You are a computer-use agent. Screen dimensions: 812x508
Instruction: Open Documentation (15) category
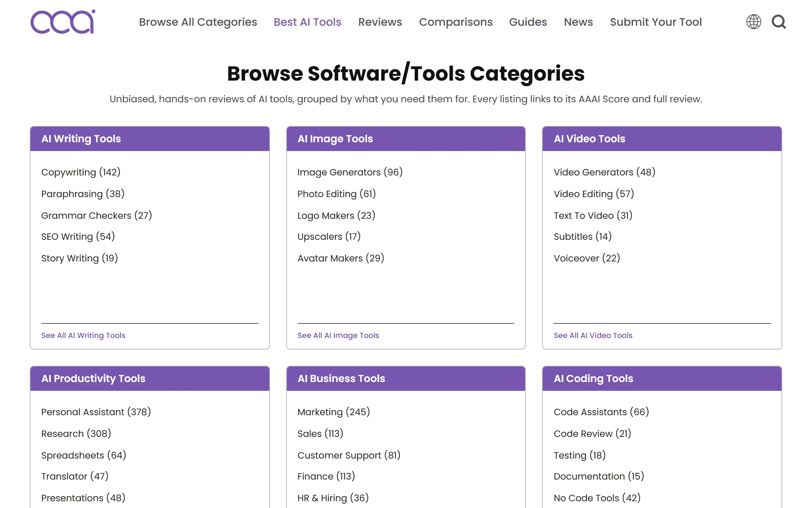599,476
